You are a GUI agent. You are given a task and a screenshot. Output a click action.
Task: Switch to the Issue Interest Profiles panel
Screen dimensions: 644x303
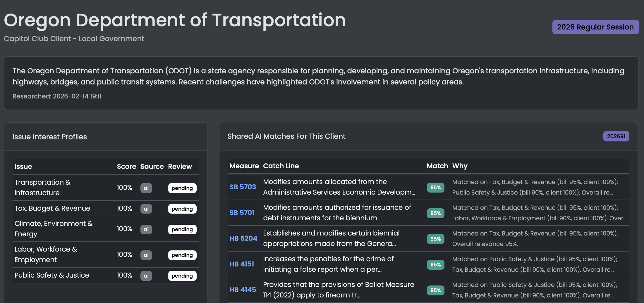(x=50, y=136)
